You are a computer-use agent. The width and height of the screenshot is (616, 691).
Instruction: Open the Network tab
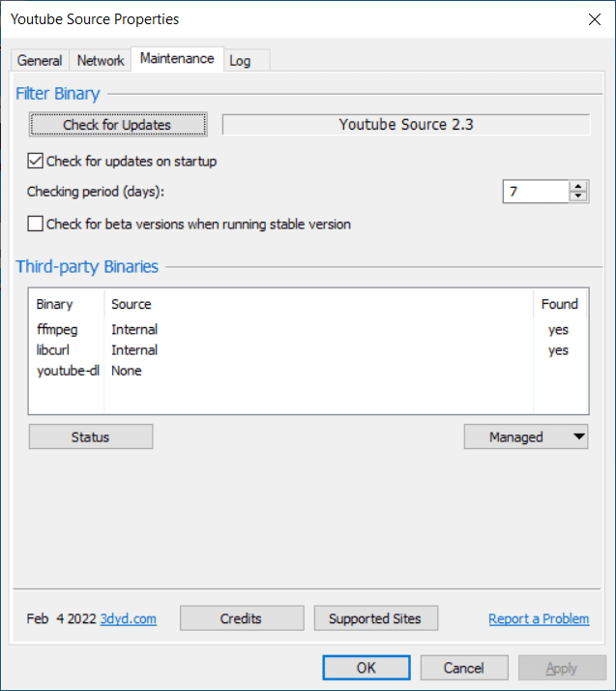click(x=101, y=60)
